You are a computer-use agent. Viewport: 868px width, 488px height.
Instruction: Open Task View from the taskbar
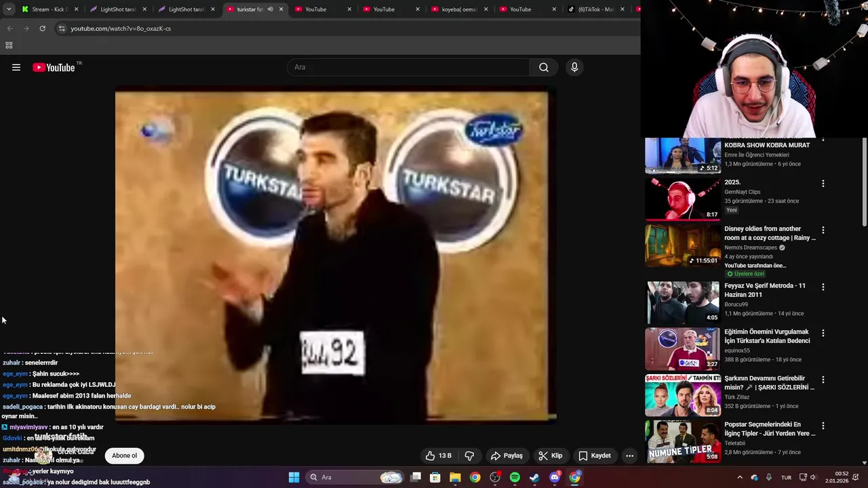(x=416, y=477)
